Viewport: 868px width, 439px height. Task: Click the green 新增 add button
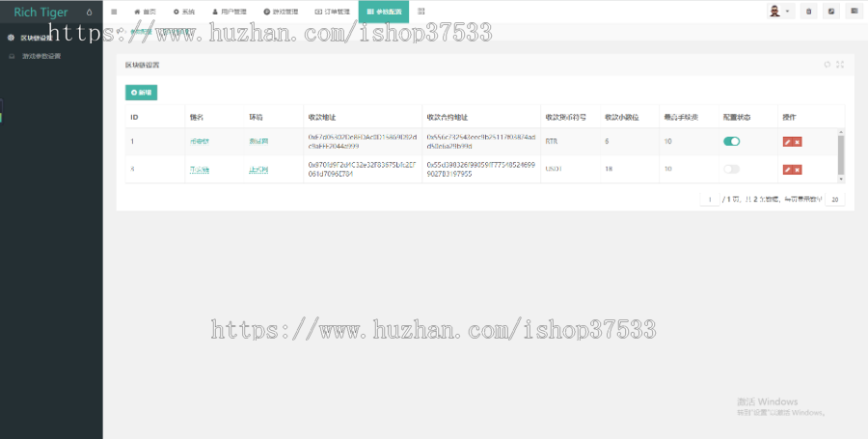tap(141, 93)
